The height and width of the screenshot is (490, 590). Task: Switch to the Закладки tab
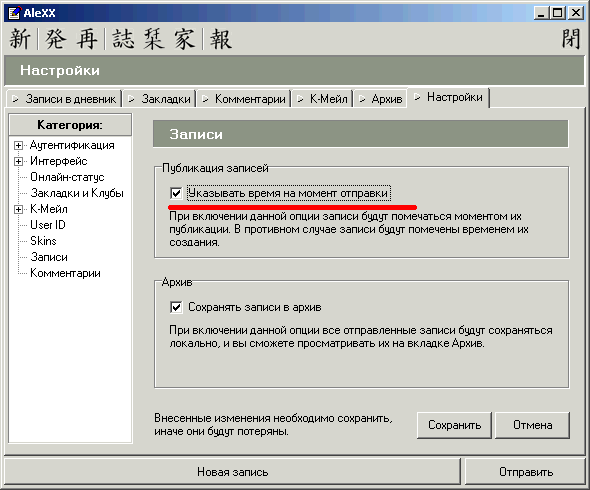point(159,99)
